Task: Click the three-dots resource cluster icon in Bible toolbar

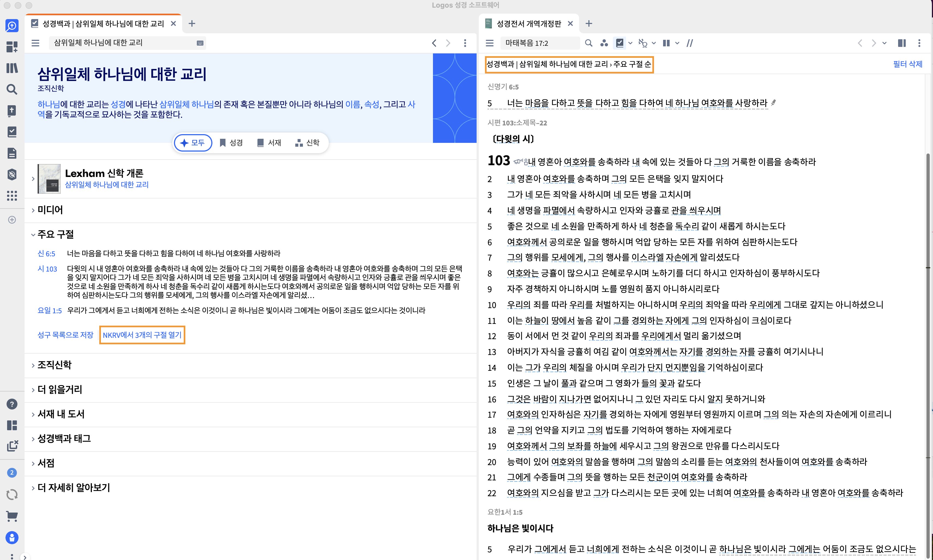Action: point(604,43)
